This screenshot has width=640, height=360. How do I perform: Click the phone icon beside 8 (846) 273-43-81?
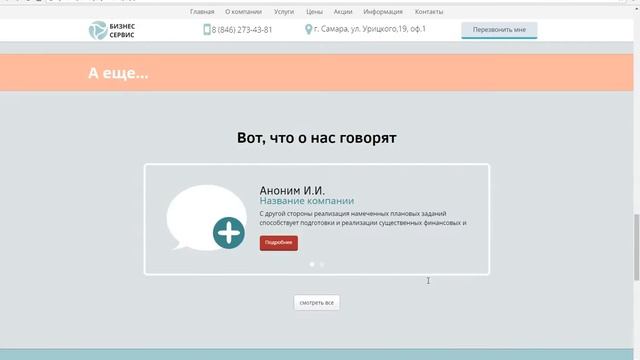[207, 29]
